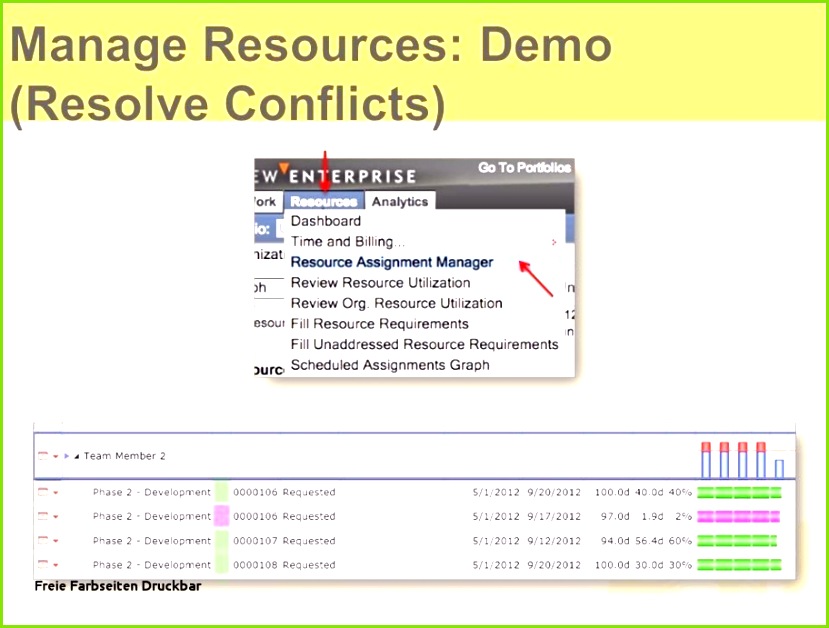The width and height of the screenshot is (829, 628).
Task: Click the pink color swatch on second row
Action: [x=221, y=517]
